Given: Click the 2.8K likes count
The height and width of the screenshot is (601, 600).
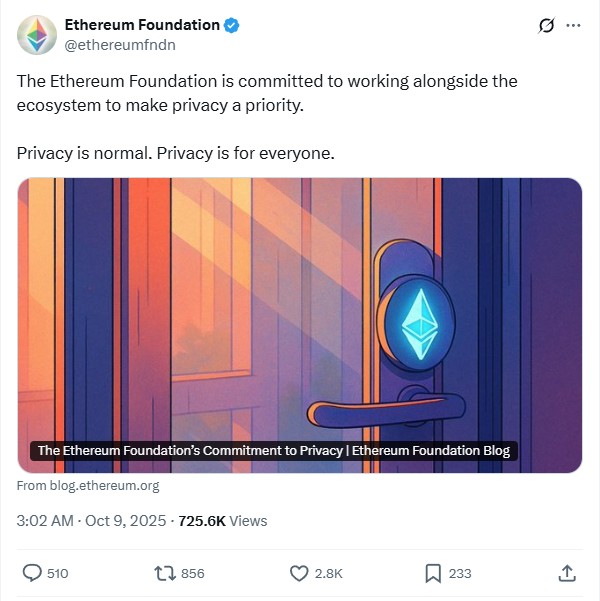Looking at the screenshot, I should 330,573.
